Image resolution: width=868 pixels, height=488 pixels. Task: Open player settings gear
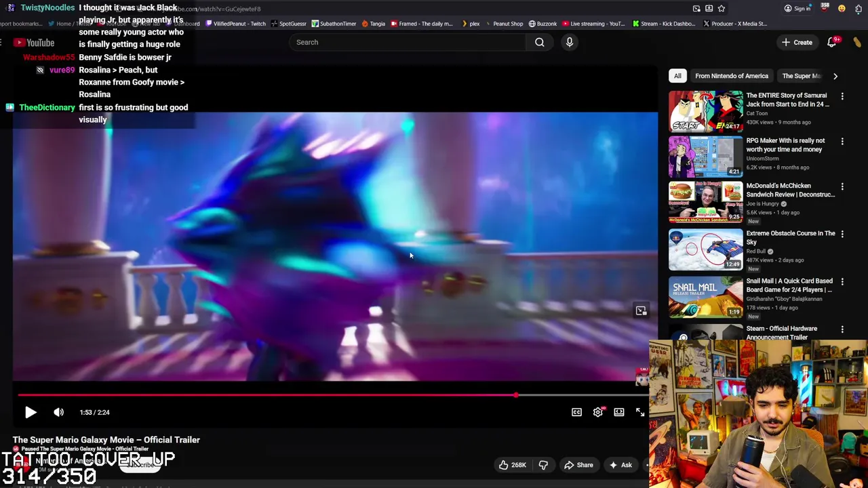click(597, 412)
